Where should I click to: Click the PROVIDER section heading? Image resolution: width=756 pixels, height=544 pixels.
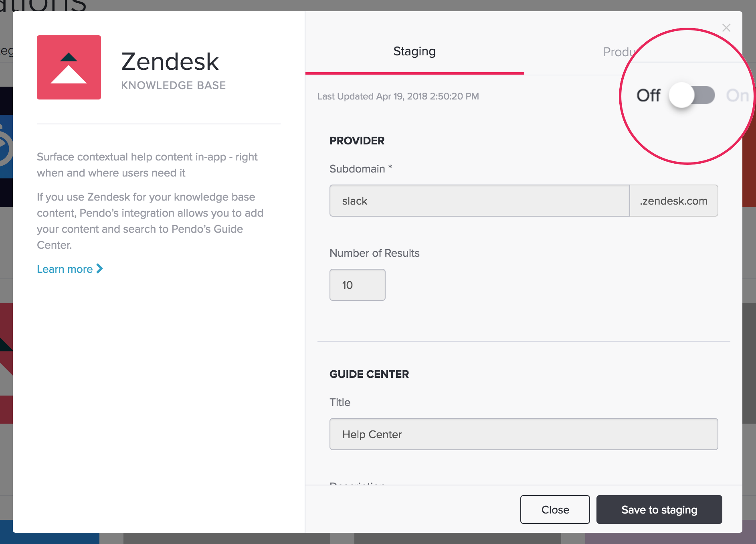[x=357, y=141]
